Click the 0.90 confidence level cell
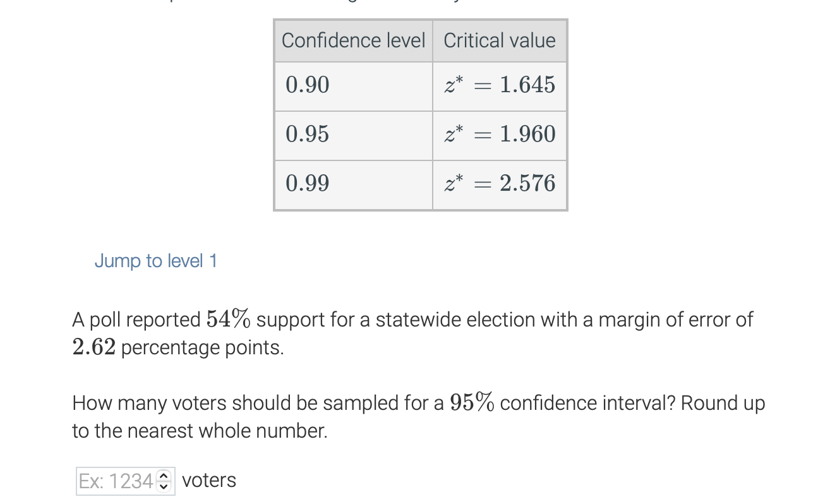The height and width of the screenshot is (504, 818). (308, 85)
